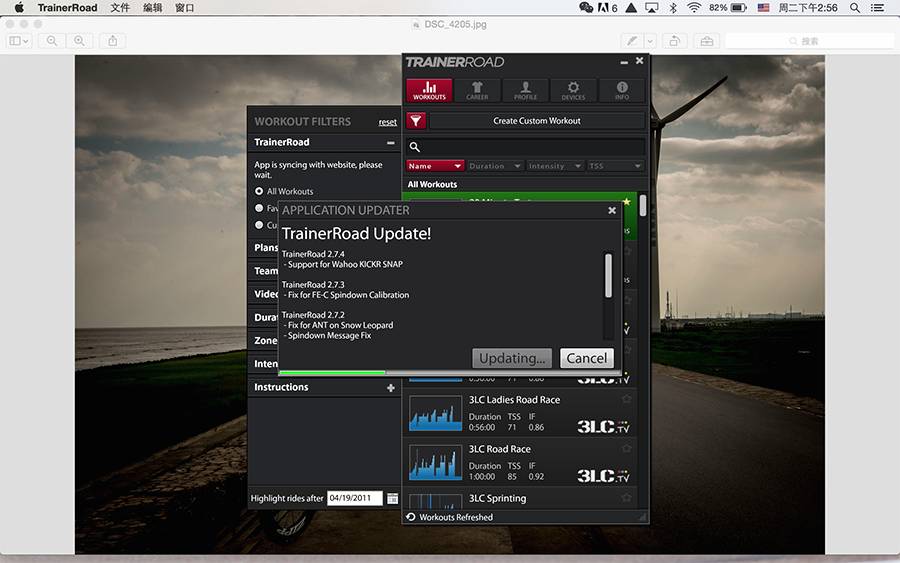Open Spotlight search icon
Viewport: 900px width, 563px height.
click(x=855, y=7)
